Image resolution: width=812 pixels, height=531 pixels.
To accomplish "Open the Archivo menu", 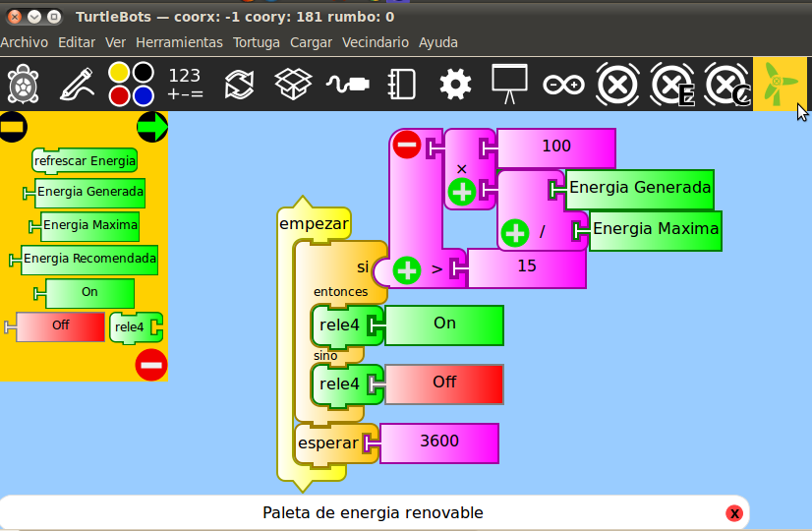I will click(x=25, y=42).
